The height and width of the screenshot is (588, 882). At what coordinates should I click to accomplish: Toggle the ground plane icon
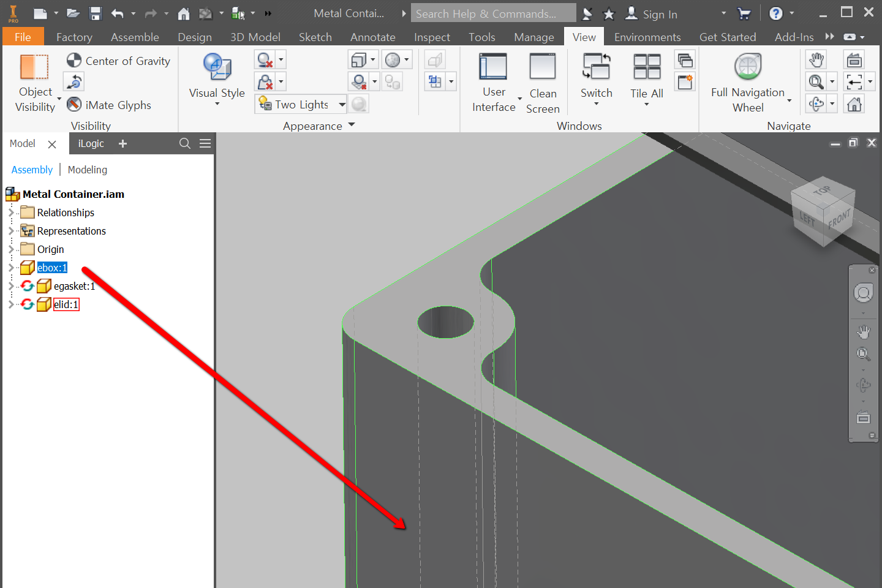(x=360, y=81)
